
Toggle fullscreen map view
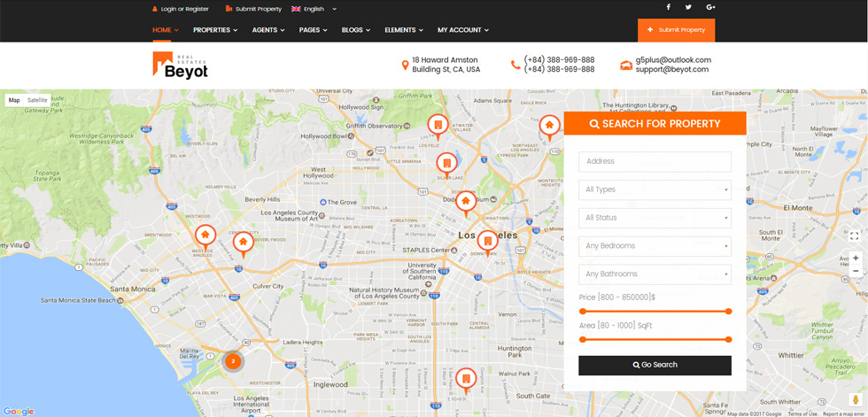[x=855, y=236]
